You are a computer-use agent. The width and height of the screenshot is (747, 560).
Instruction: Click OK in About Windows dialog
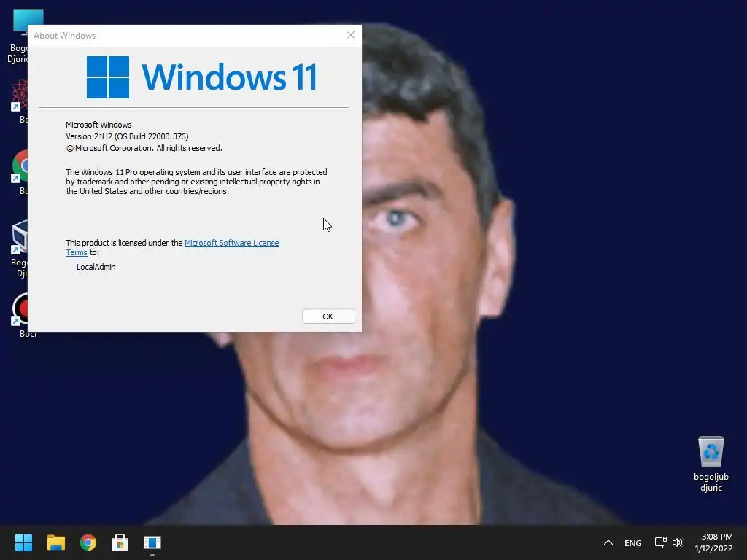coord(328,316)
